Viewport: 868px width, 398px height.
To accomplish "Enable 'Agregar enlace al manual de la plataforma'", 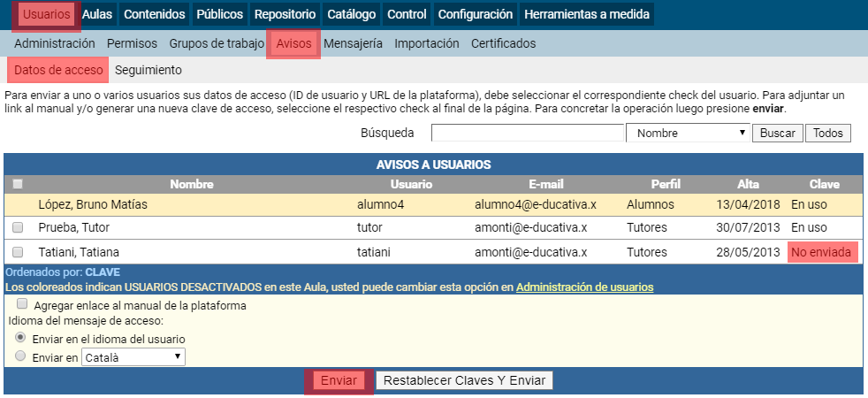I will coord(22,305).
